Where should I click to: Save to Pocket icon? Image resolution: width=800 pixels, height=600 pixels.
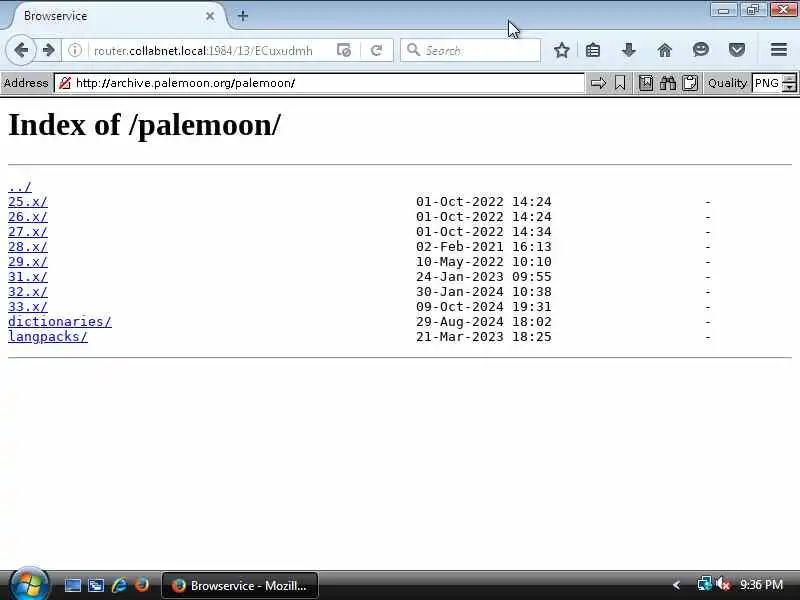pos(737,50)
